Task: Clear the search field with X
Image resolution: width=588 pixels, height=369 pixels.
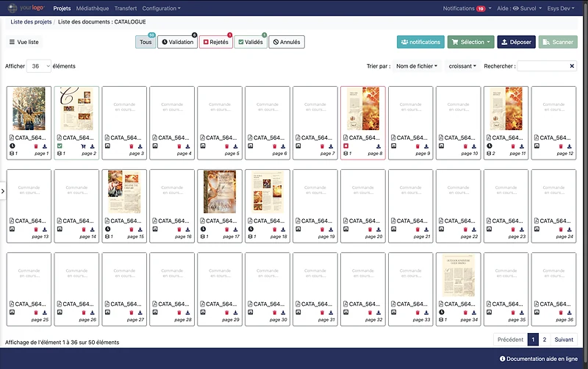Action: [572, 66]
